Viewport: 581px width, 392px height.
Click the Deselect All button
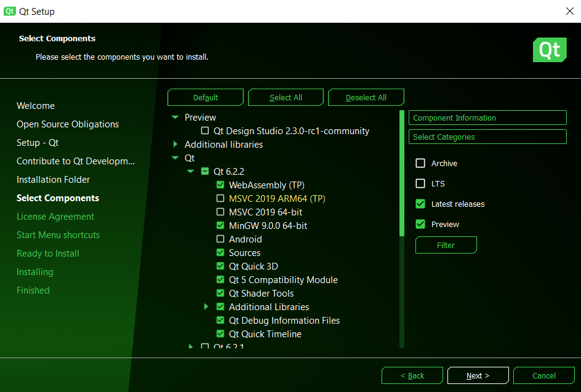pyautogui.click(x=366, y=97)
